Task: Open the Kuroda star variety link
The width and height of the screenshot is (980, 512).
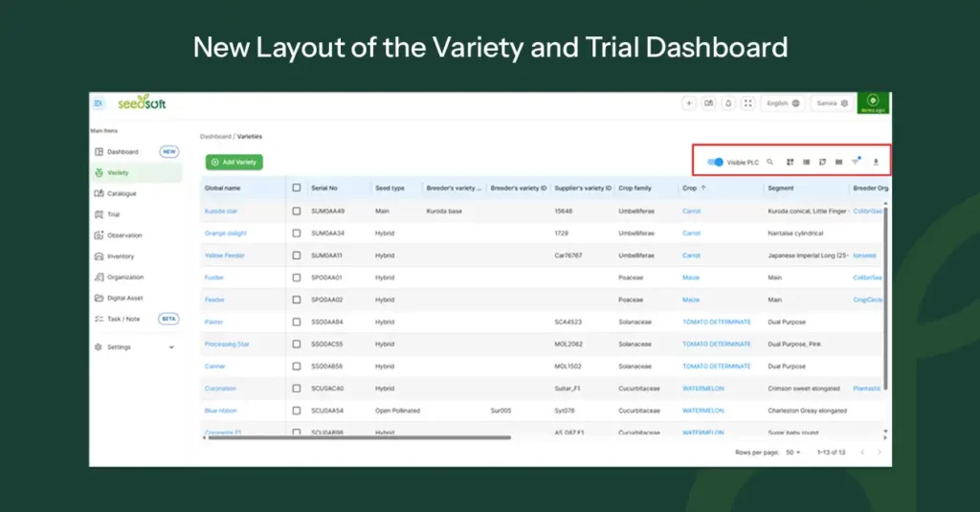Action: point(221,211)
